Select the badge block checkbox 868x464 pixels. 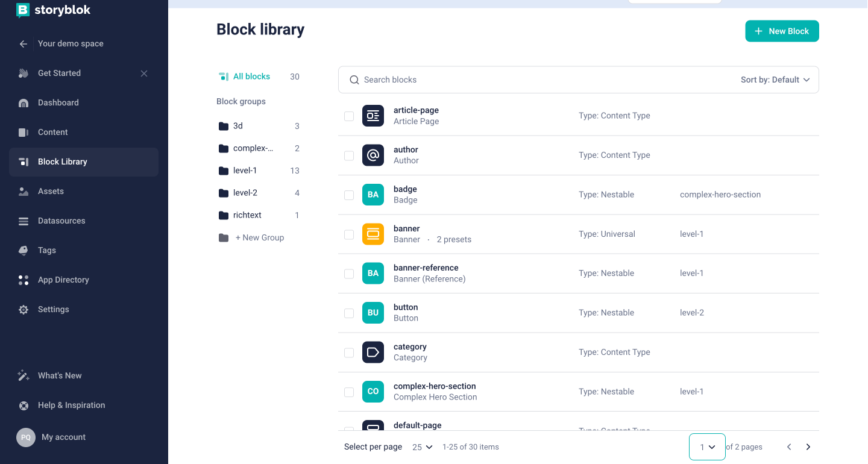(348, 195)
